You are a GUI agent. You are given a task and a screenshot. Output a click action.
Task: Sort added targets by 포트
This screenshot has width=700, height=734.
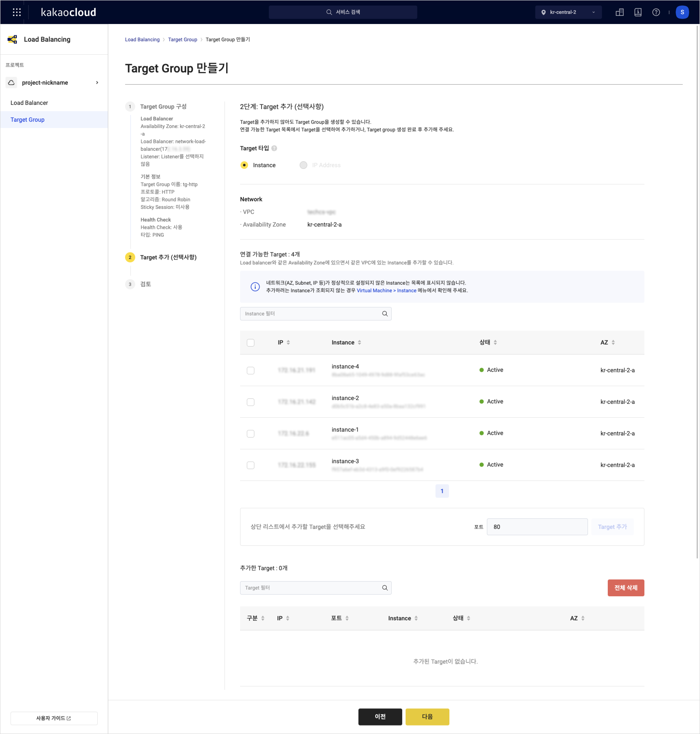(x=347, y=618)
